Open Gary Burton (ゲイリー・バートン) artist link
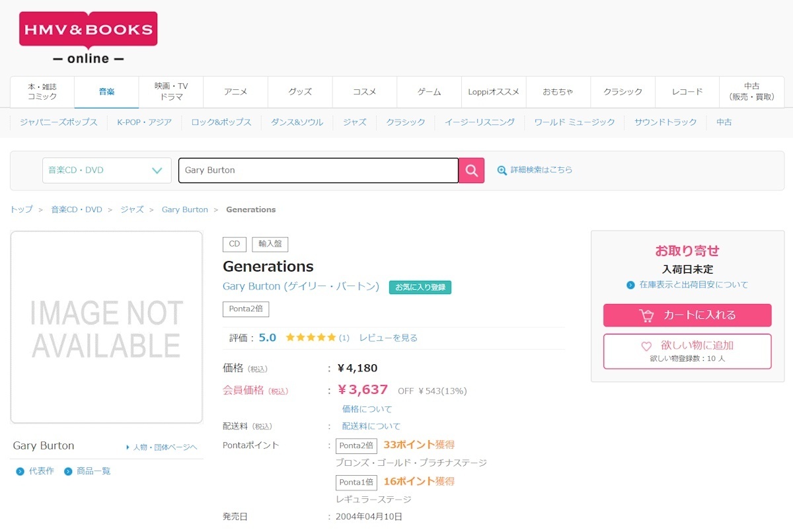 pyautogui.click(x=301, y=287)
